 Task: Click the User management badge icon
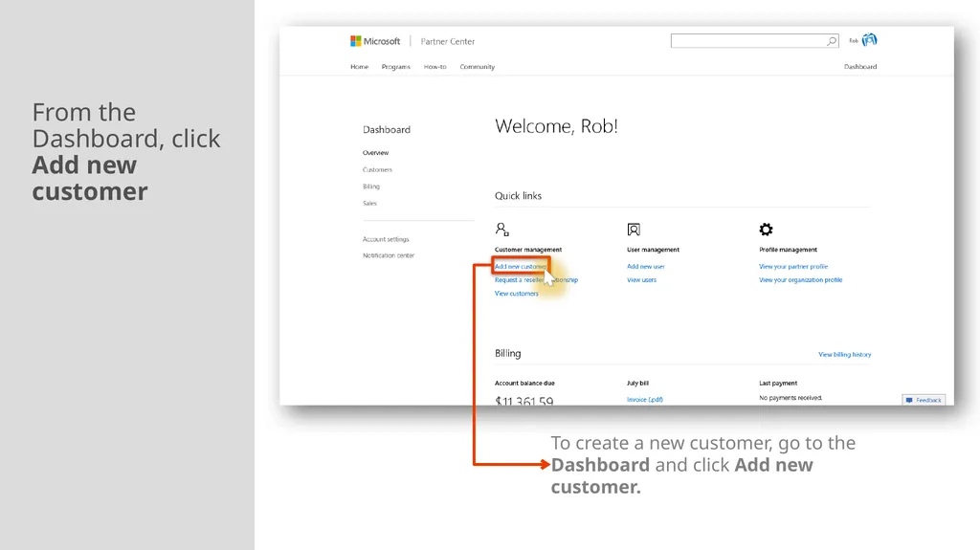point(634,230)
